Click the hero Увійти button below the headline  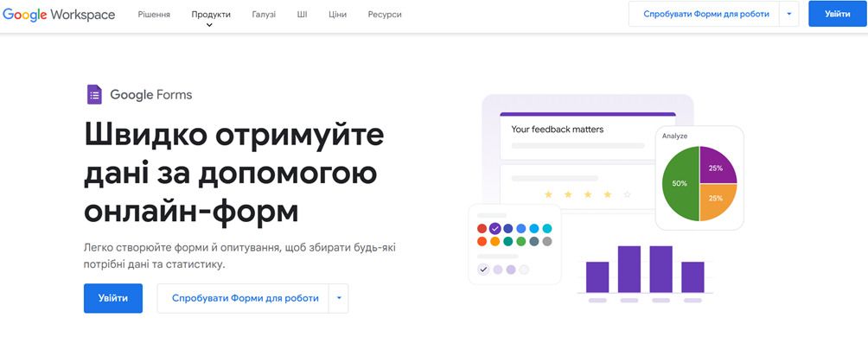[x=113, y=298]
